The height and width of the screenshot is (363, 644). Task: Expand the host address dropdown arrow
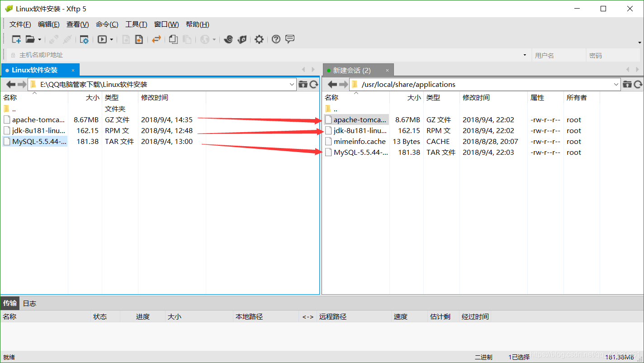(525, 55)
